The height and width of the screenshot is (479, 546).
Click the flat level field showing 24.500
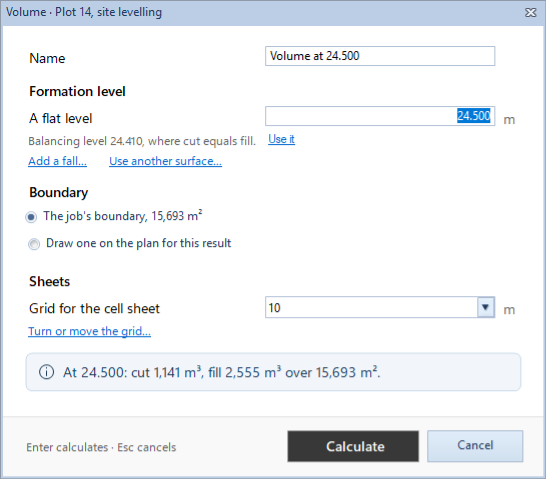(380, 116)
